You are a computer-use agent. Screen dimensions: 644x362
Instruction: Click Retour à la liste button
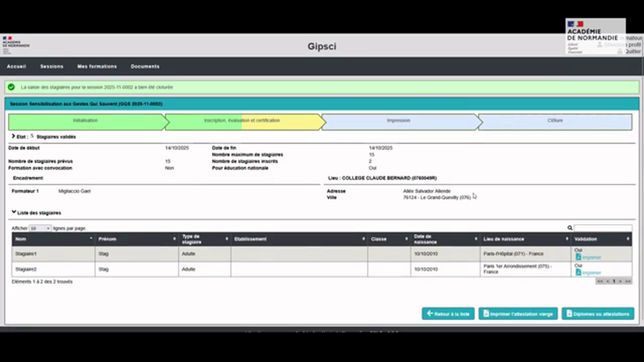tap(448, 314)
